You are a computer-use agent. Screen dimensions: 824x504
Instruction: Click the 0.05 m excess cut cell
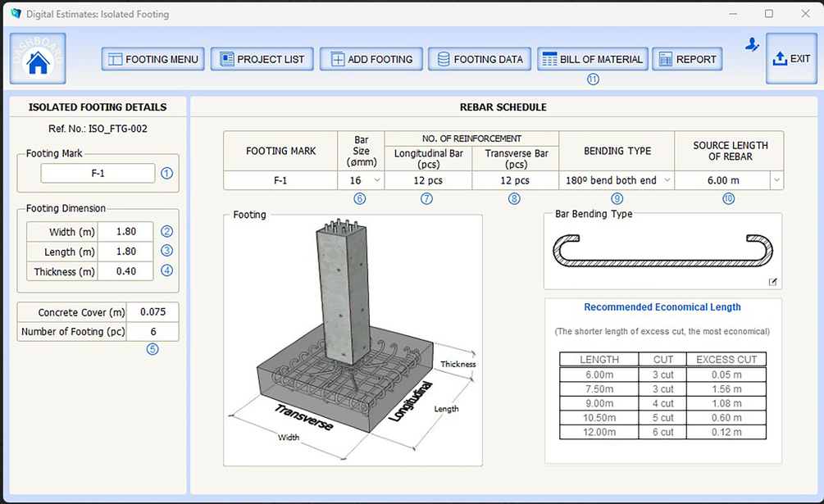(x=726, y=375)
